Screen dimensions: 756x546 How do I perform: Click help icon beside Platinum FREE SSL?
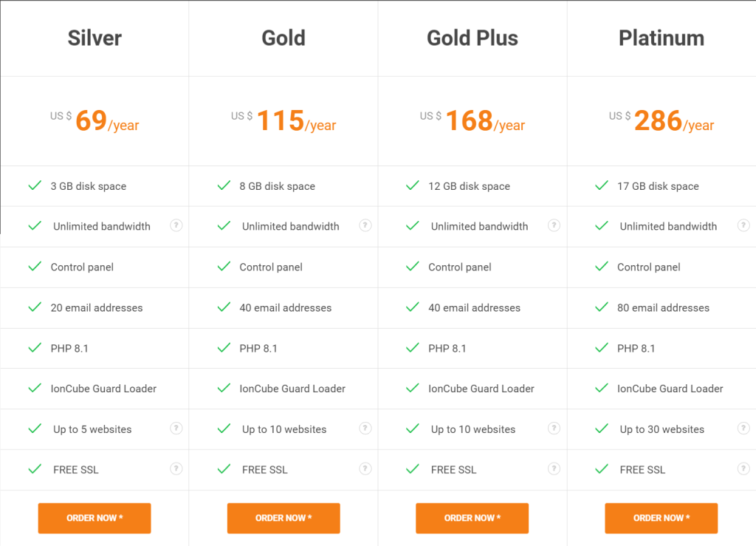click(x=743, y=469)
